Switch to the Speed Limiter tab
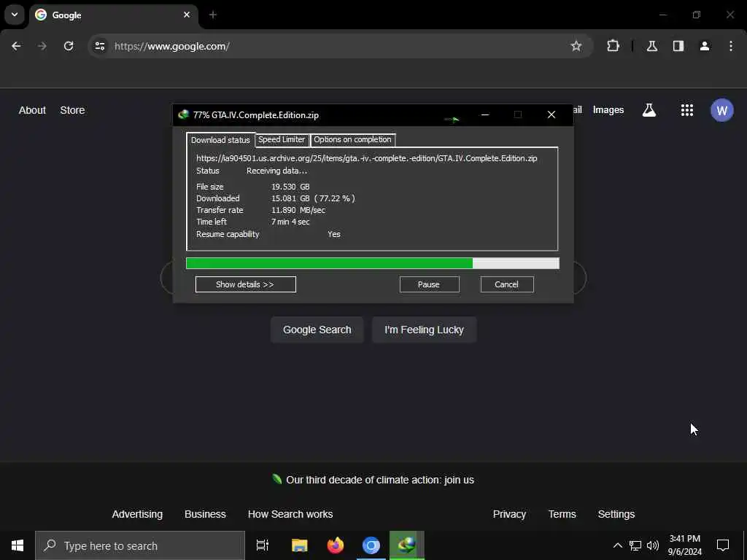Image resolution: width=747 pixels, height=560 pixels. [x=282, y=139]
